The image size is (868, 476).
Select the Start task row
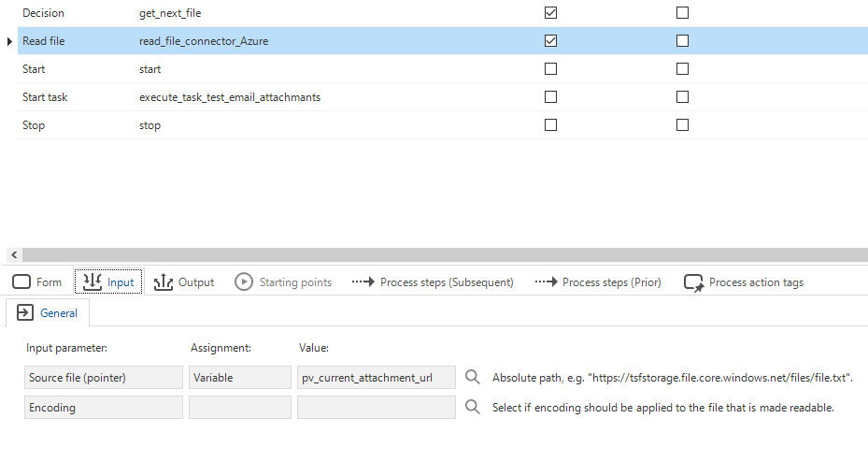coord(443,97)
